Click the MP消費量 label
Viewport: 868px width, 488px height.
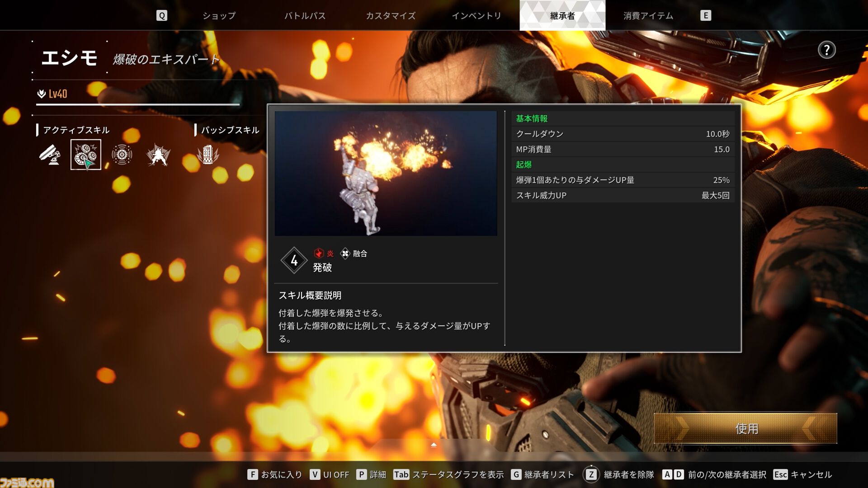[x=533, y=149]
